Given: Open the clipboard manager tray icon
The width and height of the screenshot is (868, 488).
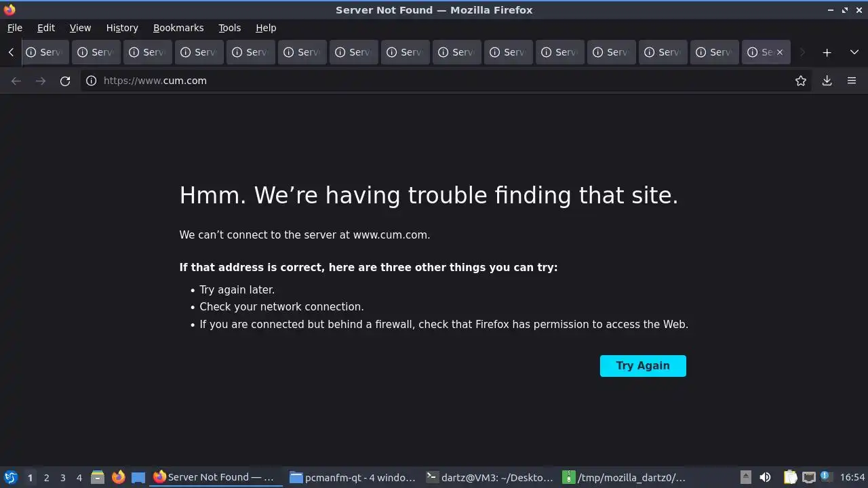Looking at the screenshot, I should pos(790,477).
